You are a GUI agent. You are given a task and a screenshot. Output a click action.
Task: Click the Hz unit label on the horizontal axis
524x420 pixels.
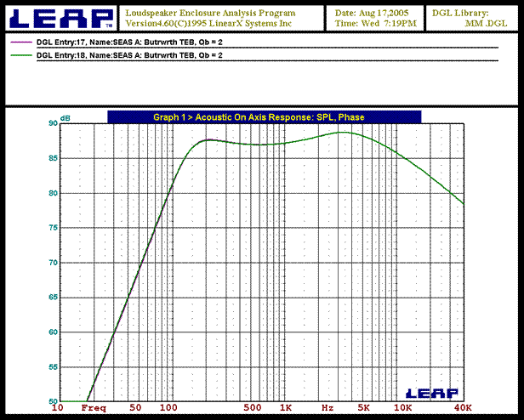[327, 409]
